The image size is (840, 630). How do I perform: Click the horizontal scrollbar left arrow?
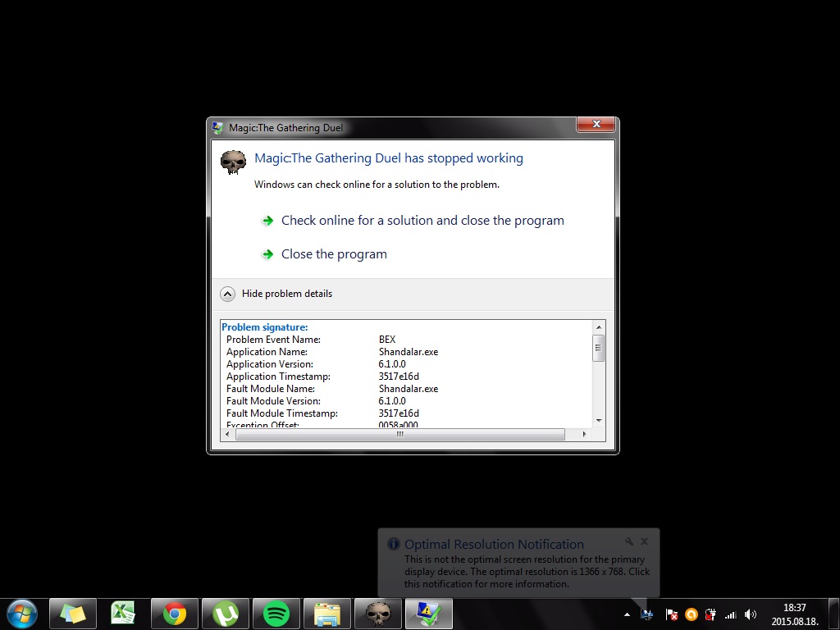point(228,434)
